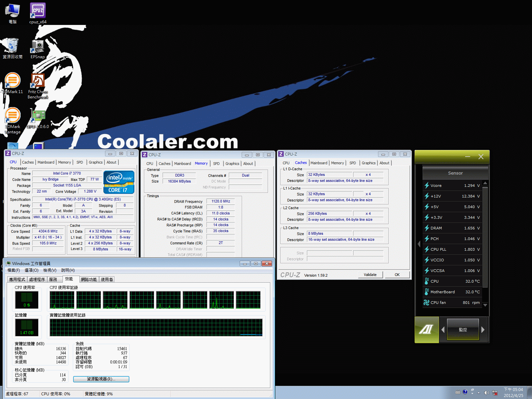This screenshot has height=399, width=532.
Task: Show hidden tray icons arrow
Action: pos(479,393)
